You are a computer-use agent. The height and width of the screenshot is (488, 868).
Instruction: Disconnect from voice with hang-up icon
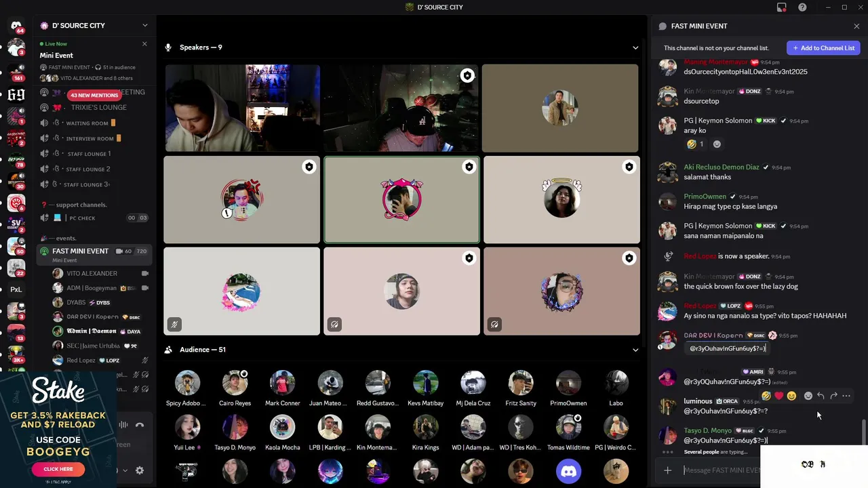(140, 425)
